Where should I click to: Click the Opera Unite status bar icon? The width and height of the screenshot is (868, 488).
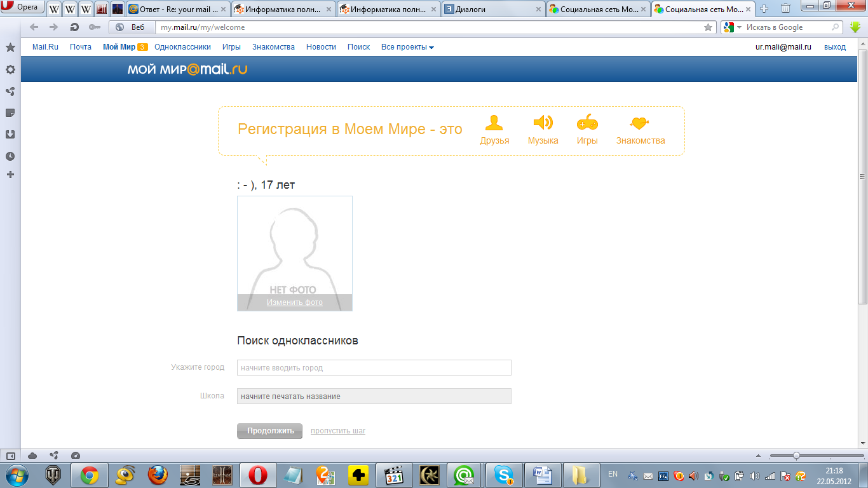point(54,456)
